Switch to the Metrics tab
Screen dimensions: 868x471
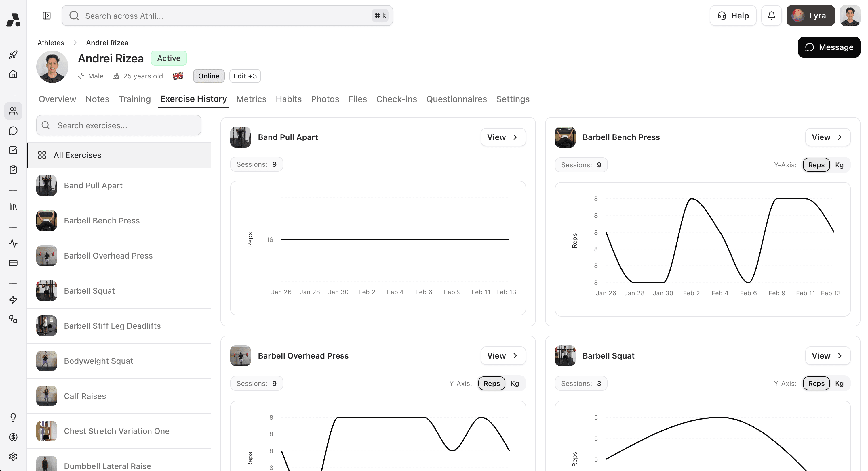pos(251,99)
